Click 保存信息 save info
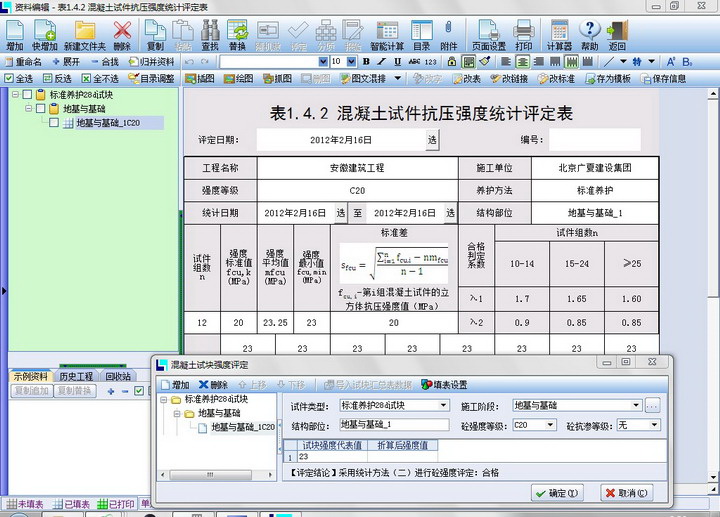The width and height of the screenshot is (720, 517). [x=664, y=79]
